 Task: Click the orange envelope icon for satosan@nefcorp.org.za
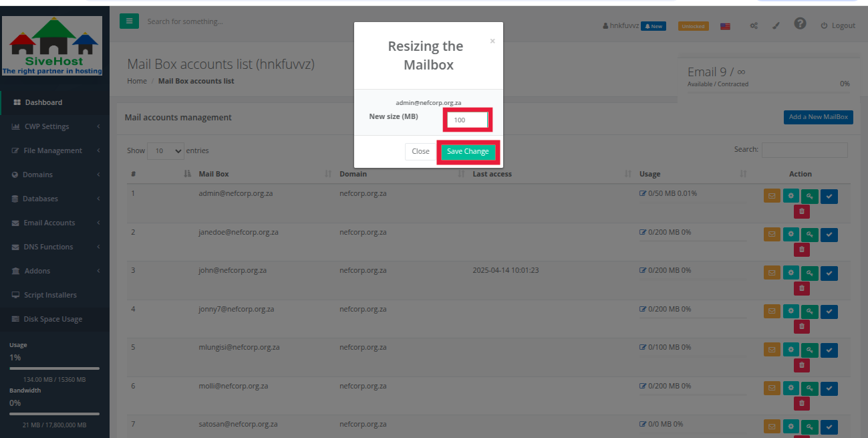click(772, 427)
